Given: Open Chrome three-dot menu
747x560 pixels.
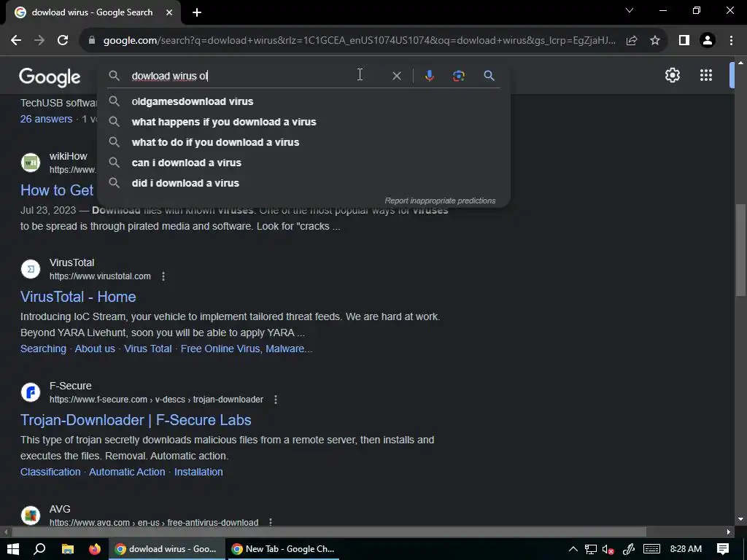Looking at the screenshot, I should click(x=731, y=41).
